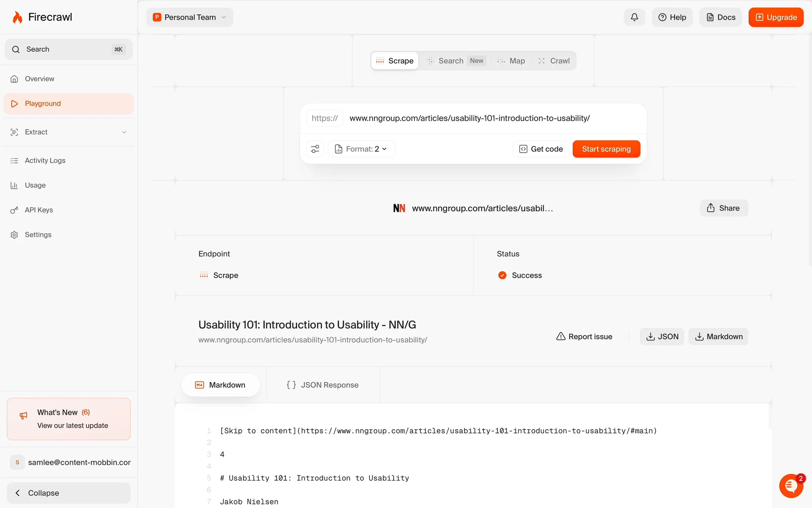This screenshot has width=812, height=508.
Task: Go to the Usage page
Action: [35, 185]
